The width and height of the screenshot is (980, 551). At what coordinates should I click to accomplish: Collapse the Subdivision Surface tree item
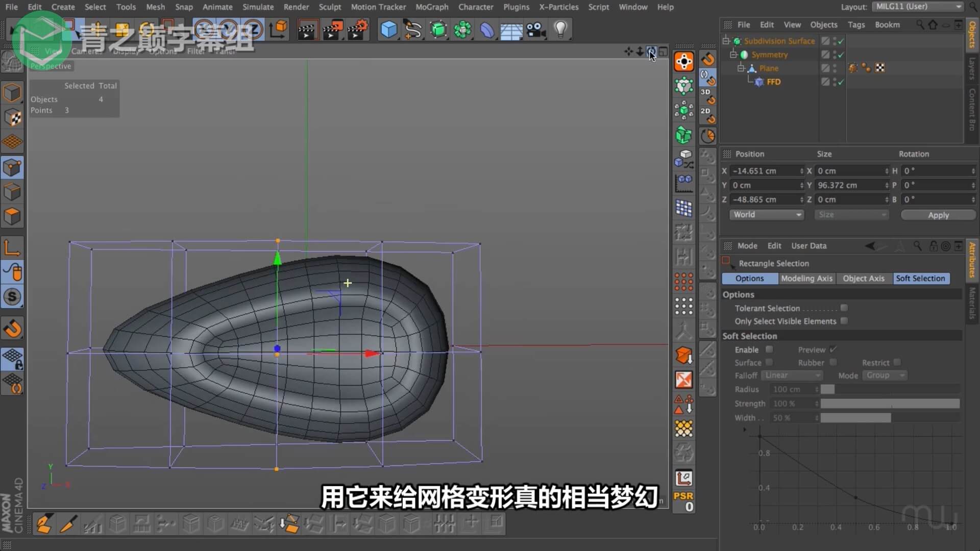coord(726,41)
